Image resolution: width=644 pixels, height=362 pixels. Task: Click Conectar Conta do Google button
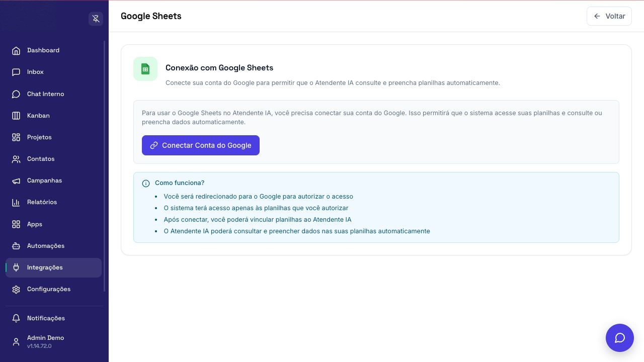tap(201, 145)
